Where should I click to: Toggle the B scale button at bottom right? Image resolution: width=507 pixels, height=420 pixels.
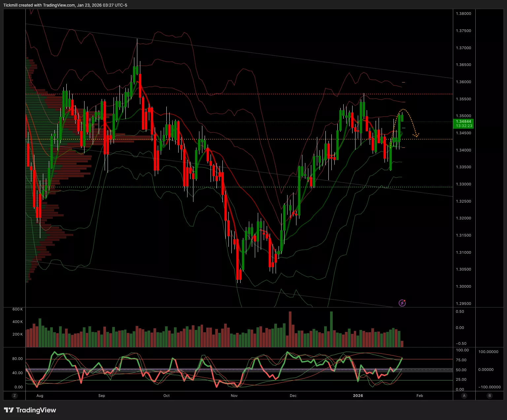pyautogui.click(x=490, y=396)
